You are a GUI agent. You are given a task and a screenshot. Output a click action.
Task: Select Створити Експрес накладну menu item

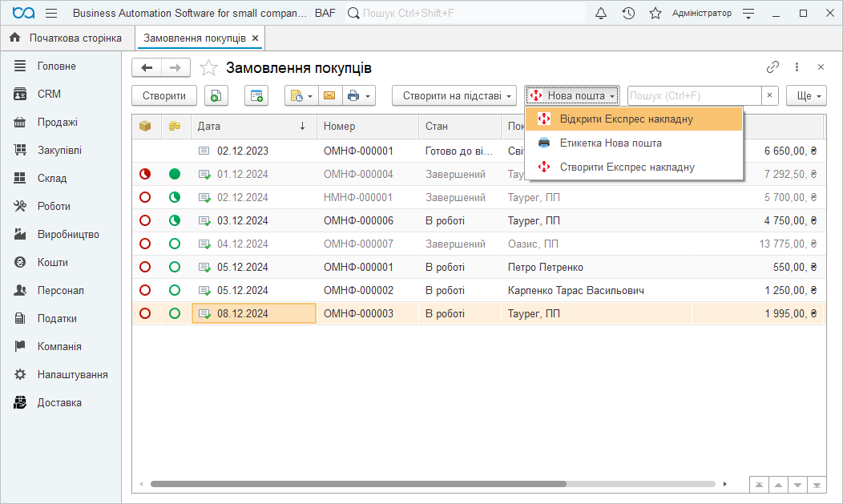click(627, 167)
